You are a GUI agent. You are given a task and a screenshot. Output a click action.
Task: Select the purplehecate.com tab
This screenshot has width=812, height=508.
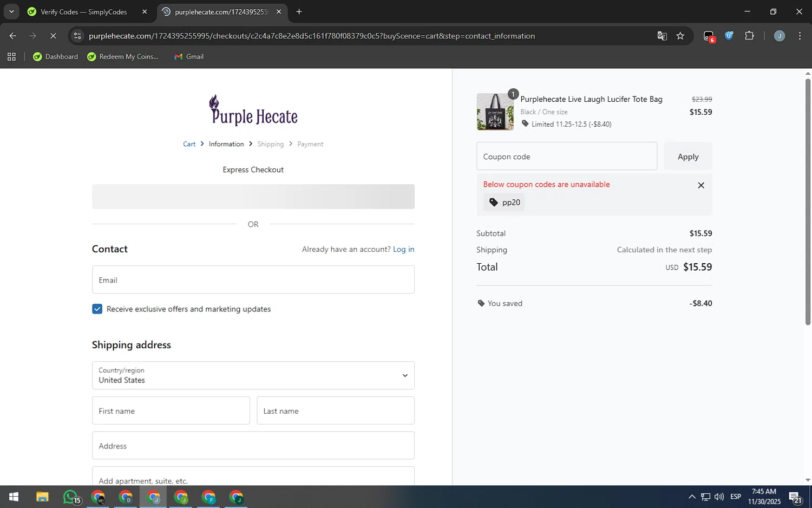(x=222, y=11)
